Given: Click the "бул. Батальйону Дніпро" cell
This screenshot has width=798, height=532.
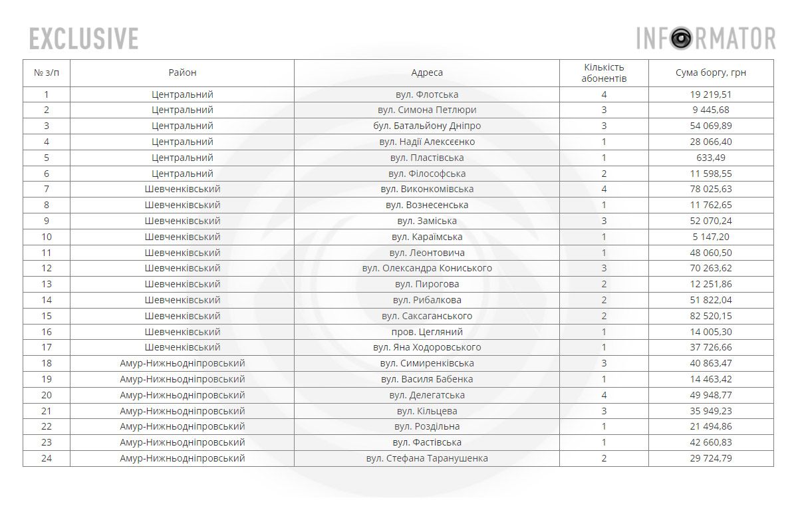Looking at the screenshot, I should click(427, 126).
